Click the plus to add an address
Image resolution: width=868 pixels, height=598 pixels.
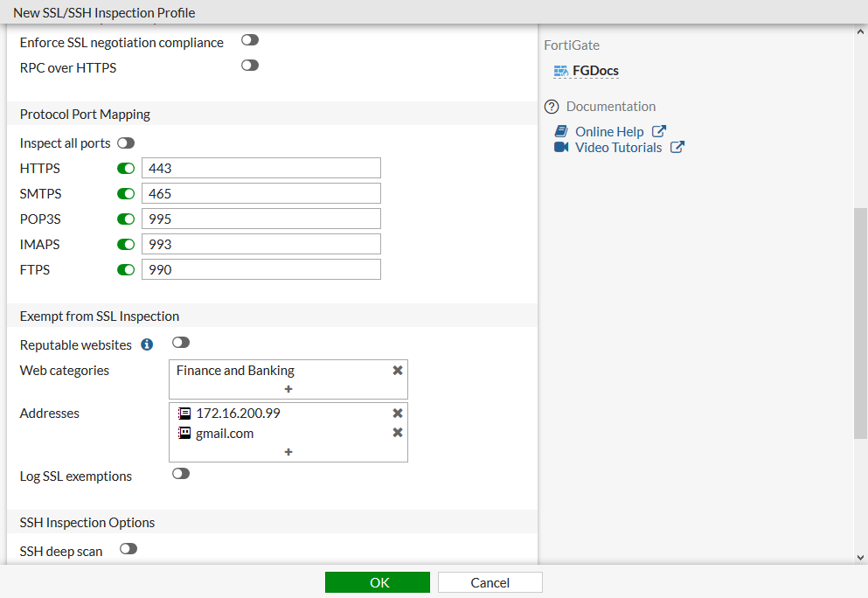tap(288, 452)
